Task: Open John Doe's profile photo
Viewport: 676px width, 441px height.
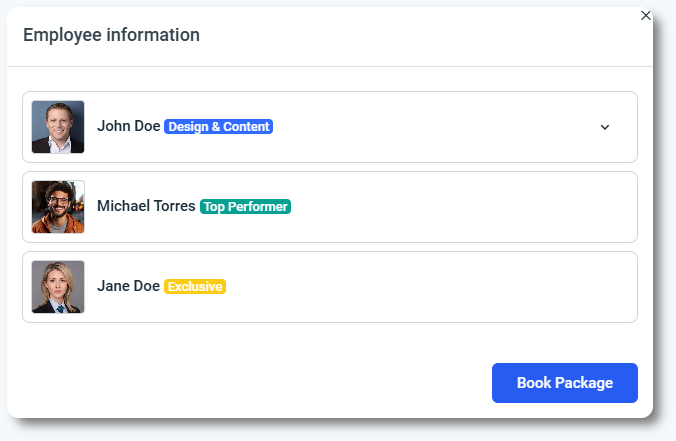Action: pos(58,127)
